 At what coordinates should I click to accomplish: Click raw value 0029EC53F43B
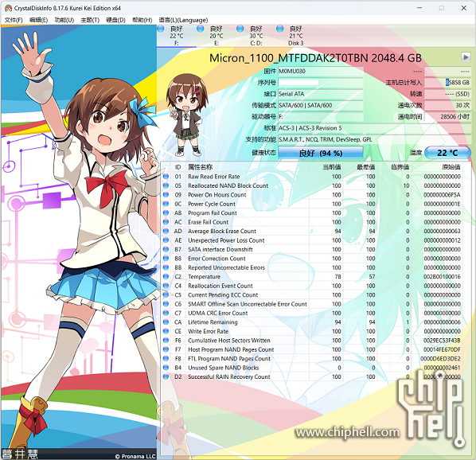[x=442, y=340]
